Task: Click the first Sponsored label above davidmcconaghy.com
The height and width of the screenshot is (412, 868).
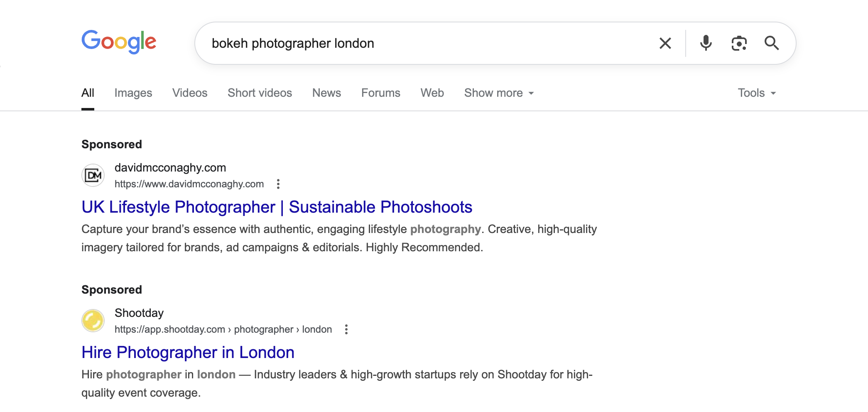Action: tap(112, 144)
